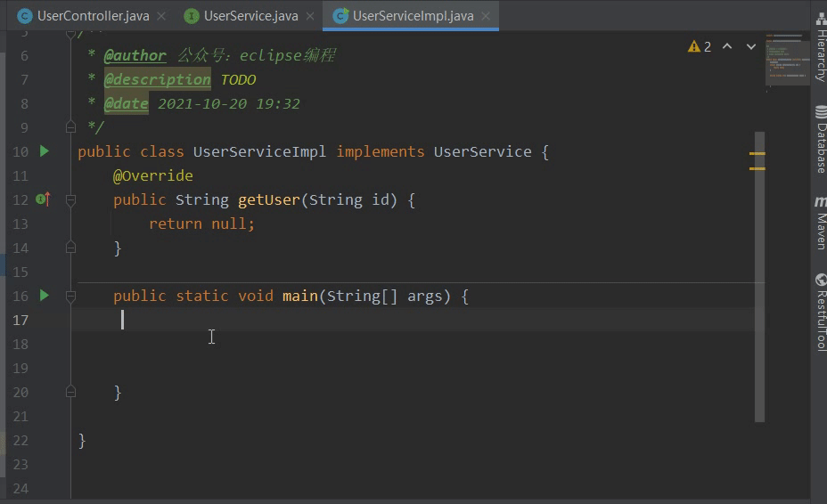Click the @description Javadoc tag
The height and width of the screenshot is (504, 827).
coord(158,79)
